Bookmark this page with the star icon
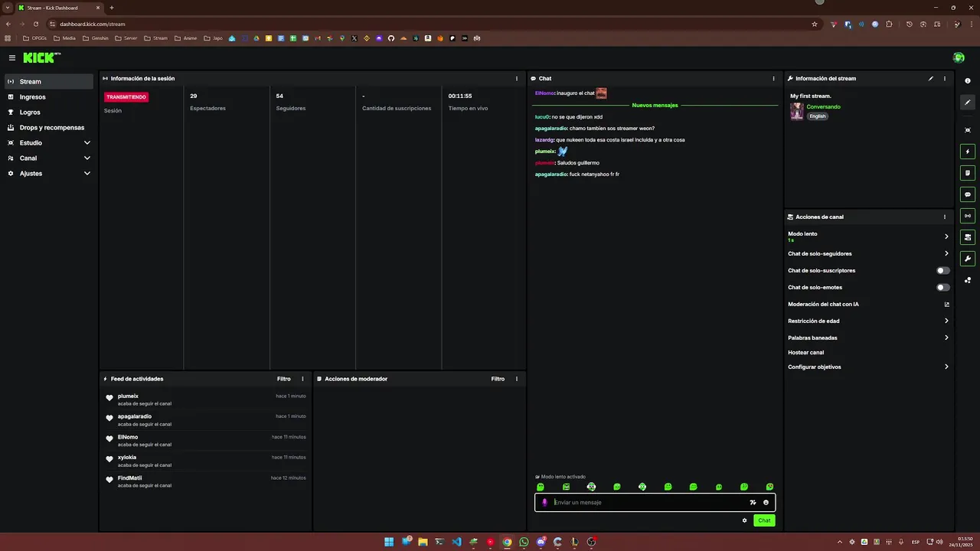 [815, 24]
